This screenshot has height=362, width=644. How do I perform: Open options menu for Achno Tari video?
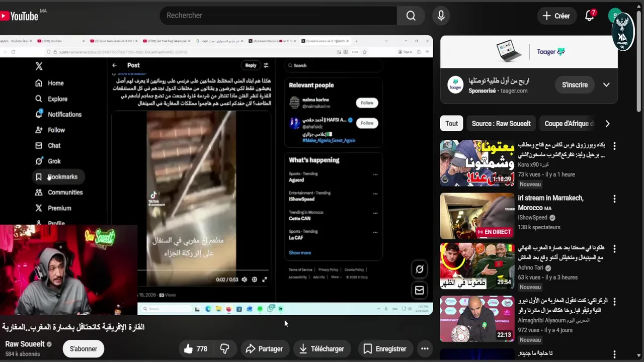(x=614, y=248)
